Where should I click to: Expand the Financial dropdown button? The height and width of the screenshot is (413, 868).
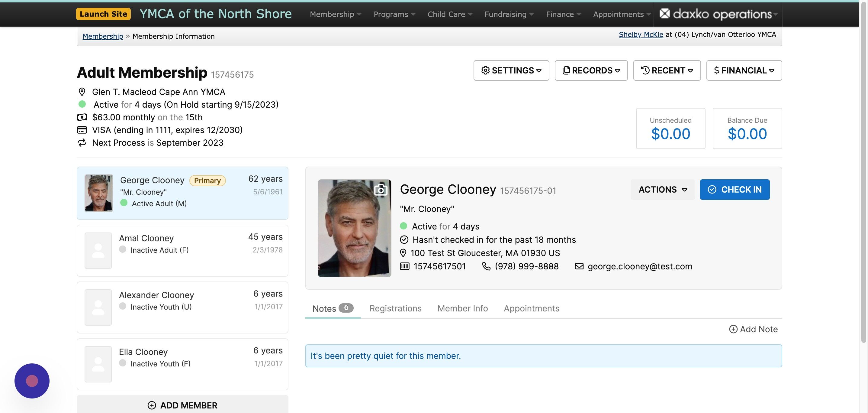[744, 70]
